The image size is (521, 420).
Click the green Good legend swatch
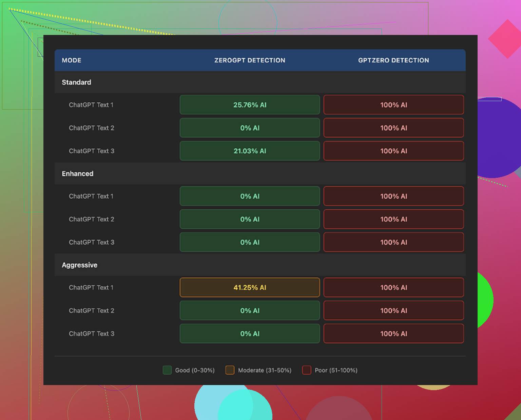(167, 370)
